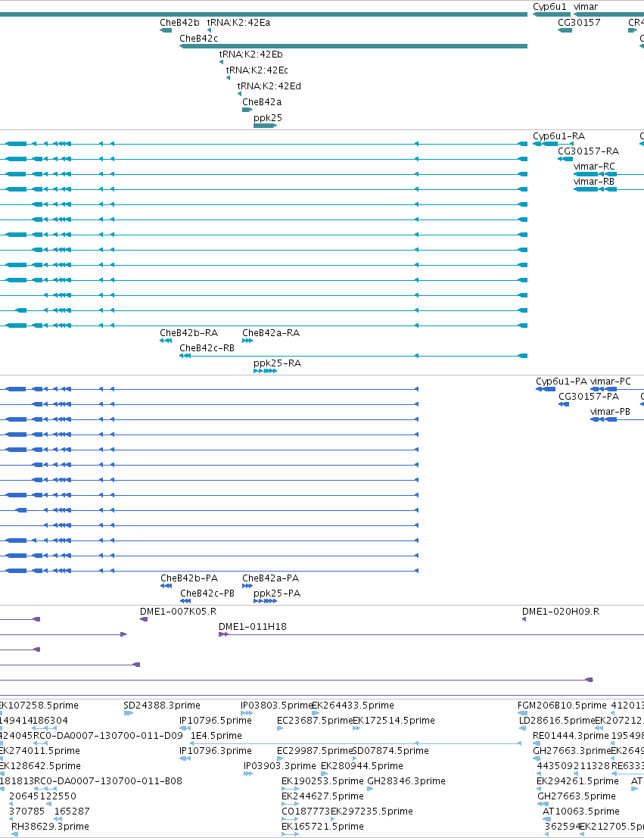Image resolution: width=644 pixels, height=838 pixels.
Task: Select the tRNA:K2:42Ed gene label
Action: [x=269, y=86]
